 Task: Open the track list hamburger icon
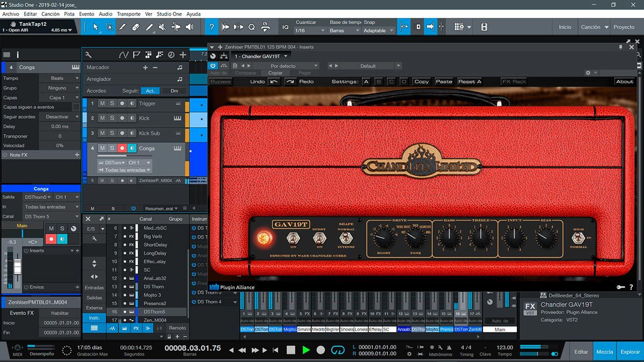click(6, 55)
